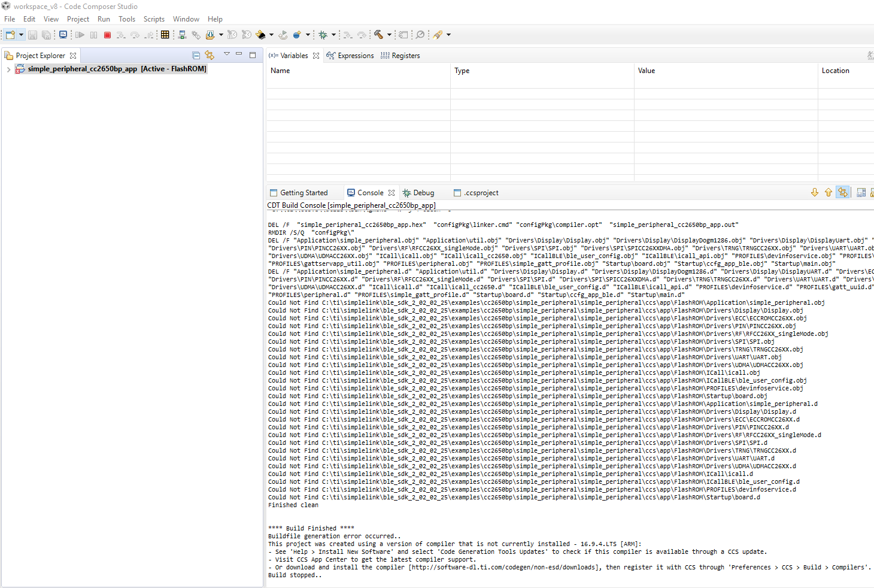Open the Build hammer dropdown arrow
874x588 pixels.
[x=389, y=35]
